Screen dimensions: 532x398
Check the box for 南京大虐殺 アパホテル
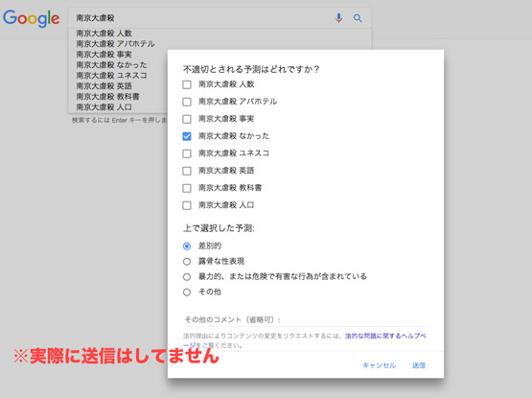[x=187, y=102]
